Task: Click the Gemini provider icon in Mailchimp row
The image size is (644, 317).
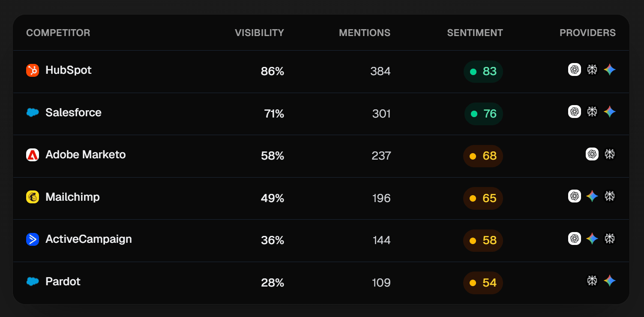Action: 592,196
